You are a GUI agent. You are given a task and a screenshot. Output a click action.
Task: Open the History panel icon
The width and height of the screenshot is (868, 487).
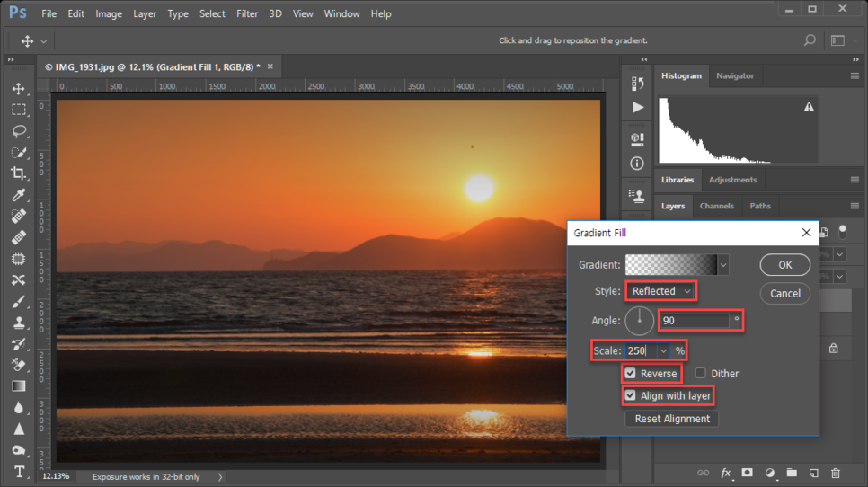tap(637, 84)
